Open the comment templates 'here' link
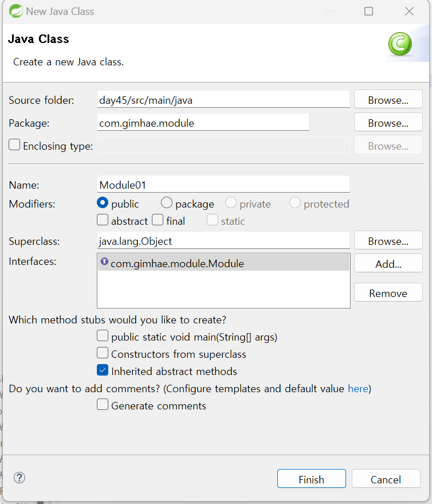The height and width of the screenshot is (504, 432). point(358,389)
